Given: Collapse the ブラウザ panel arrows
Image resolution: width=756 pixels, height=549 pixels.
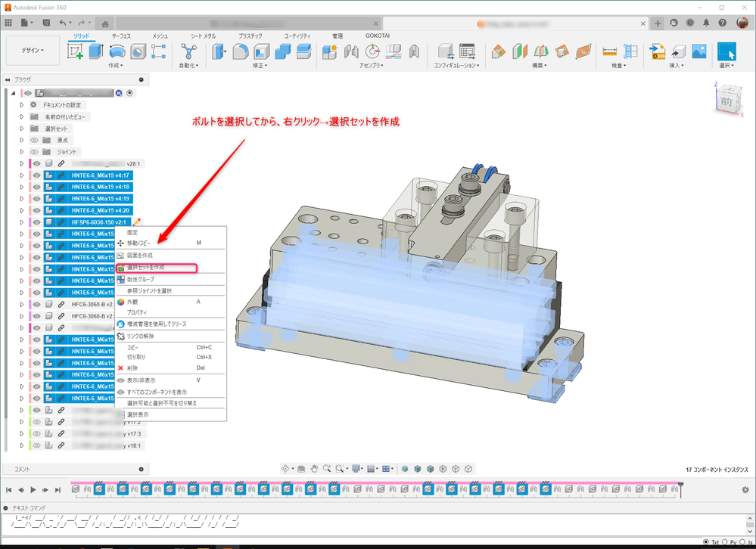Looking at the screenshot, I should (8, 79).
